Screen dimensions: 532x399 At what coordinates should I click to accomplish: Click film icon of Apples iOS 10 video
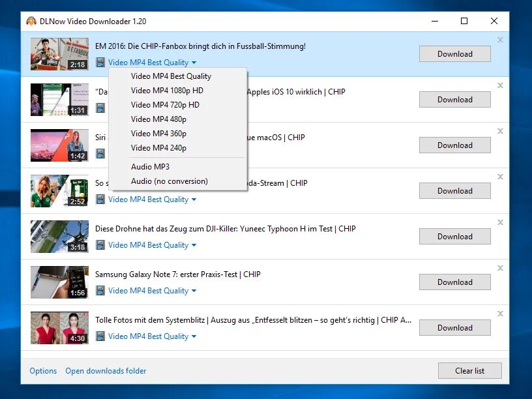click(100, 108)
